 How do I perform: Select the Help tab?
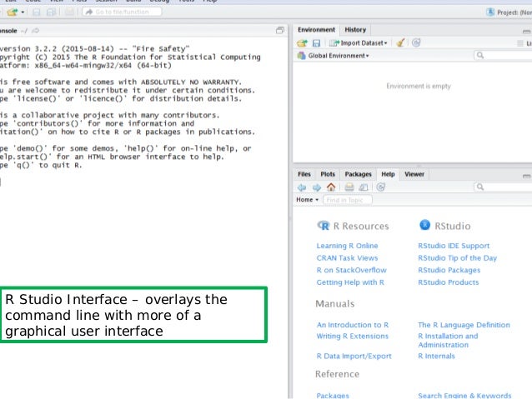tap(388, 174)
